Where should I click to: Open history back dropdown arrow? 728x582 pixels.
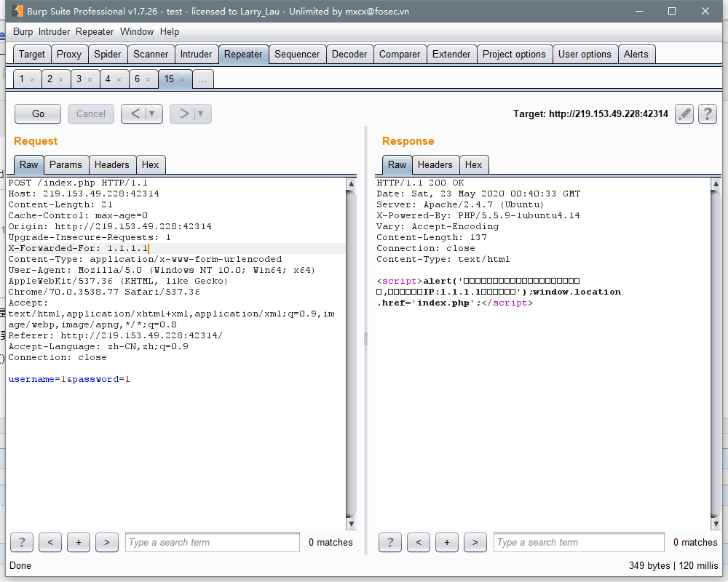(x=152, y=113)
